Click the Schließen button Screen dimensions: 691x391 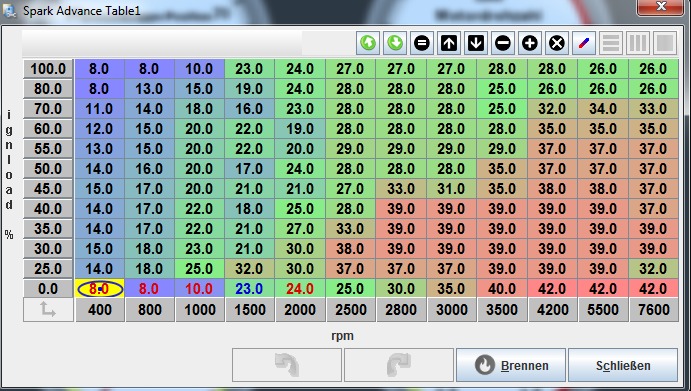click(x=623, y=365)
